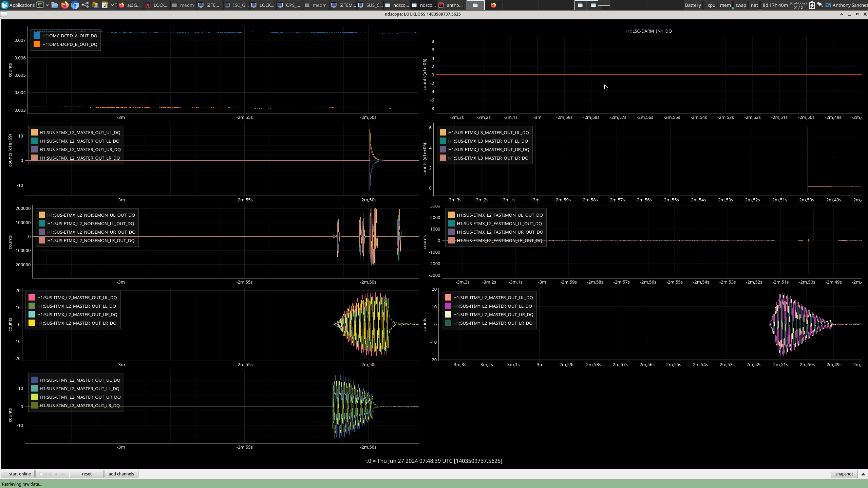
Task: Expand the dropdown arrow beside the notepad icon
Action: (112, 5)
